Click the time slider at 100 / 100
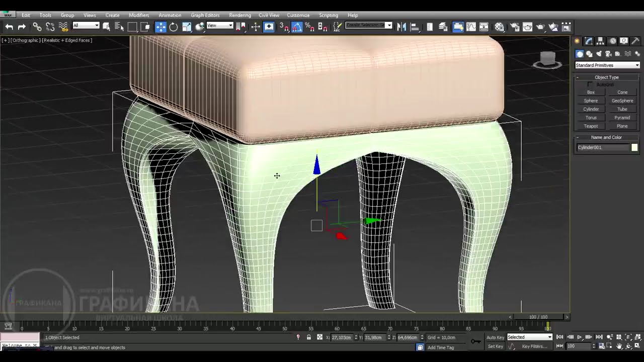This screenshot has height=362, width=644. click(538, 317)
